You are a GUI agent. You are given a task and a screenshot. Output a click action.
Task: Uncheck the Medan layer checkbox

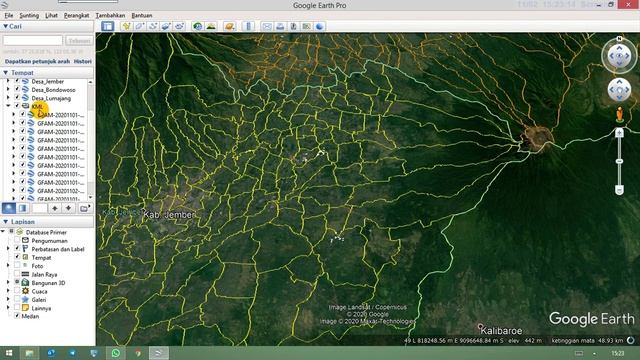(17, 316)
